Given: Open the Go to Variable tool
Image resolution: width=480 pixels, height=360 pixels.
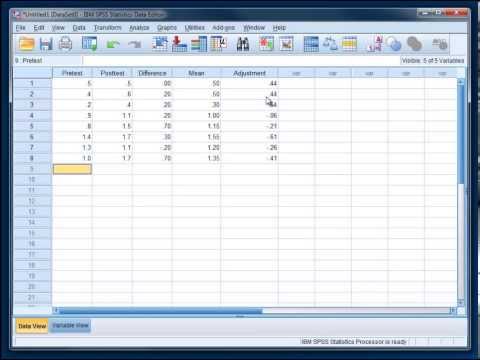Looking at the screenshot, I should pyautogui.click(x=179, y=44).
